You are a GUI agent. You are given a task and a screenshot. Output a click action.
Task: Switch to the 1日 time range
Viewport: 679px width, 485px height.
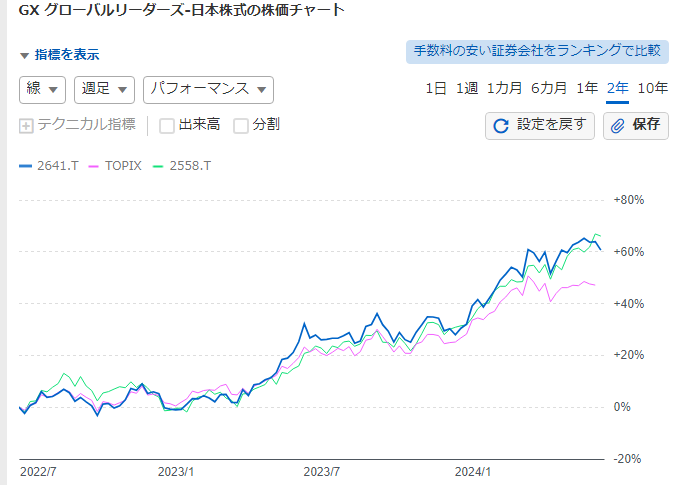click(x=436, y=88)
